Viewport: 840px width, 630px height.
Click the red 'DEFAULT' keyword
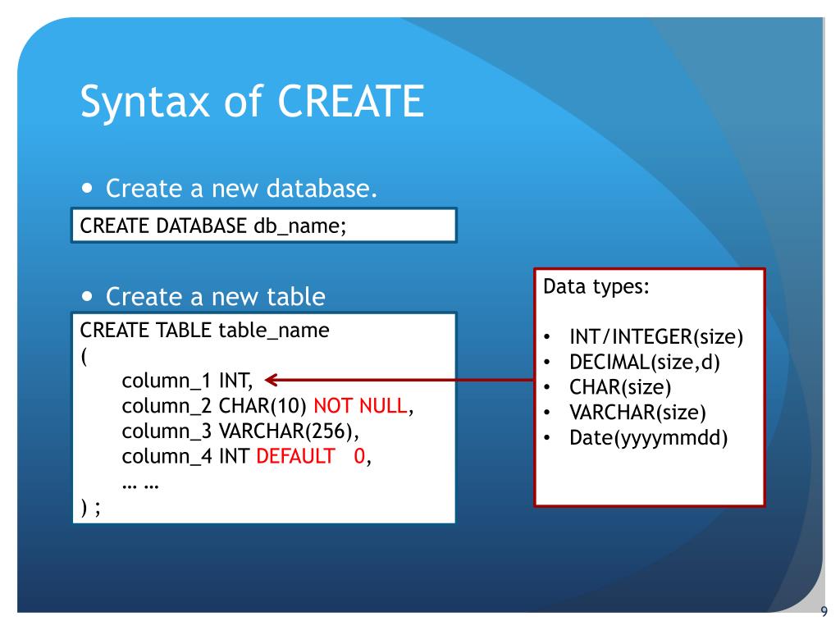295,456
